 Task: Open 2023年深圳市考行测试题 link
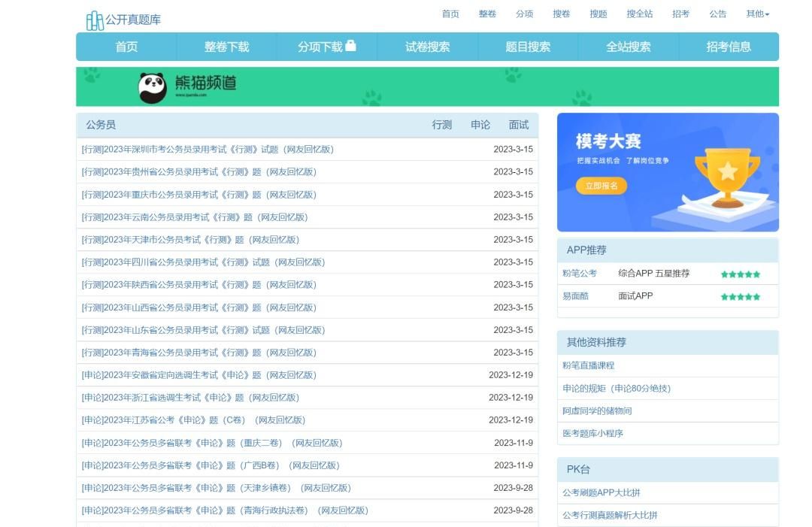click(208, 150)
